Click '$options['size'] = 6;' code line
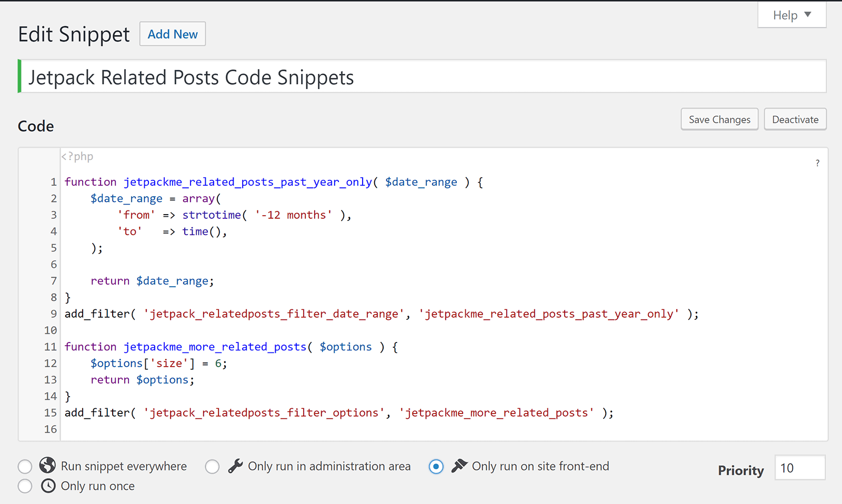The height and width of the screenshot is (504, 842). (x=158, y=364)
